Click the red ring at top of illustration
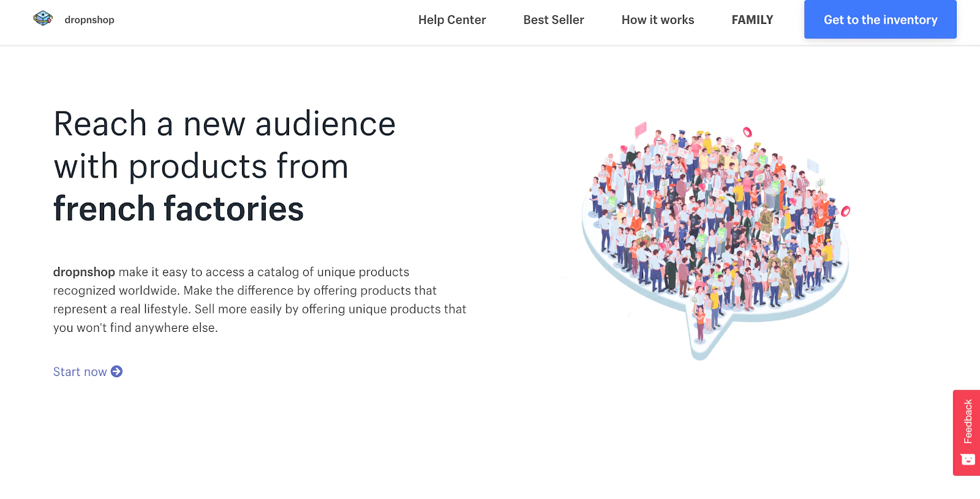The image size is (980, 499). click(747, 132)
